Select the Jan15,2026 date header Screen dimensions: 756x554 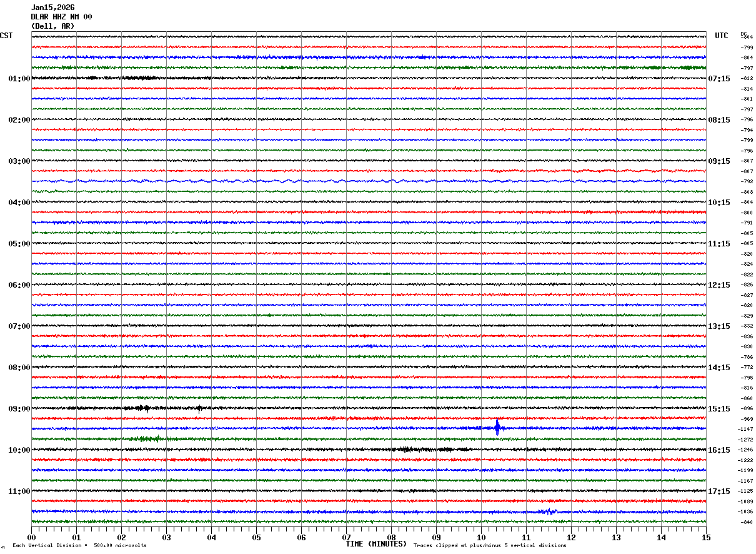(x=52, y=8)
